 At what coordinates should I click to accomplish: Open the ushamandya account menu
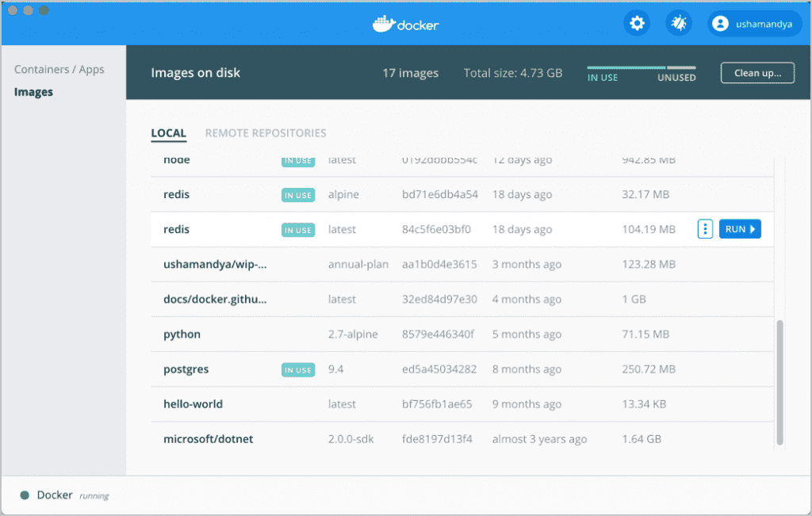click(754, 23)
